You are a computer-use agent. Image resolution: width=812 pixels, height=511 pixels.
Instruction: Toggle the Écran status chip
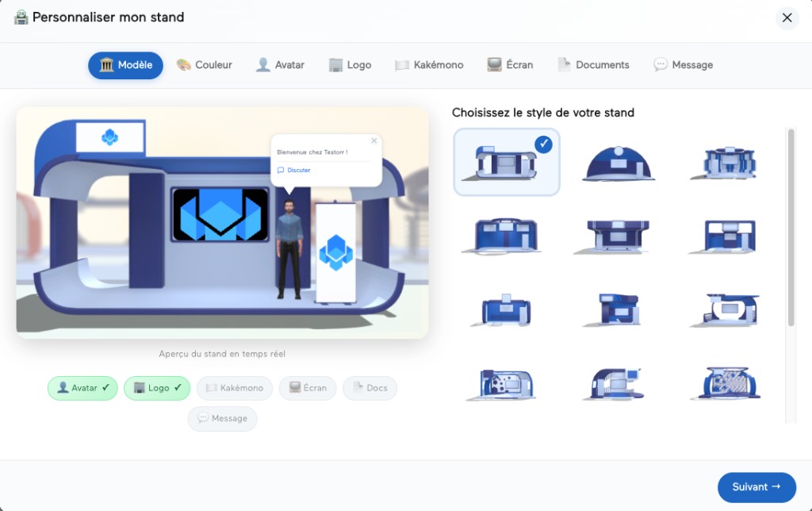(308, 388)
